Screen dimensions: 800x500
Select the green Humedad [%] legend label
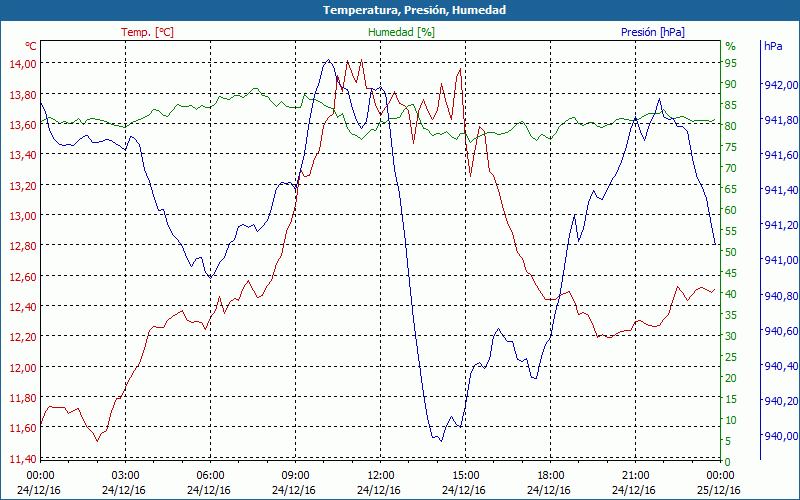click(x=402, y=32)
